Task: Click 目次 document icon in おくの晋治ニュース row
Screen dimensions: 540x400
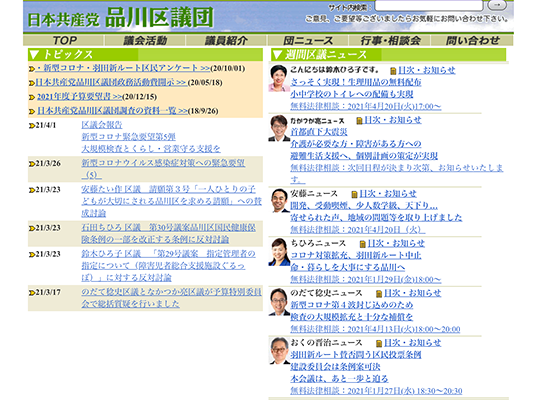Action: [379, 343]
